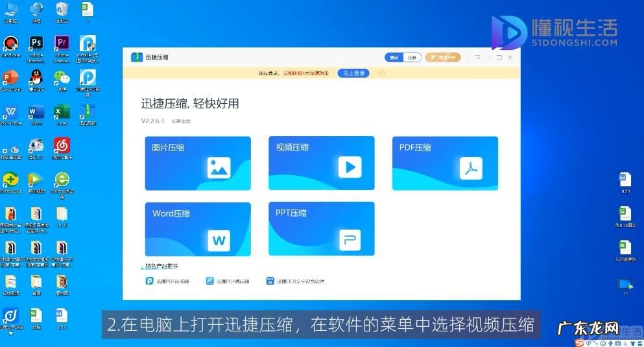
Task: Open the Network desktop icon
Action: (x=36, y=12)
